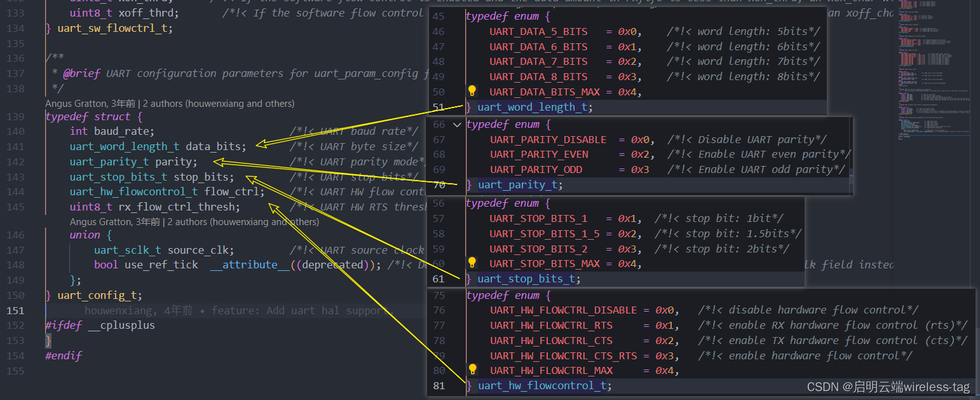
Task: Click the data_bits field on line 141
Action: [x=214, y=146]
